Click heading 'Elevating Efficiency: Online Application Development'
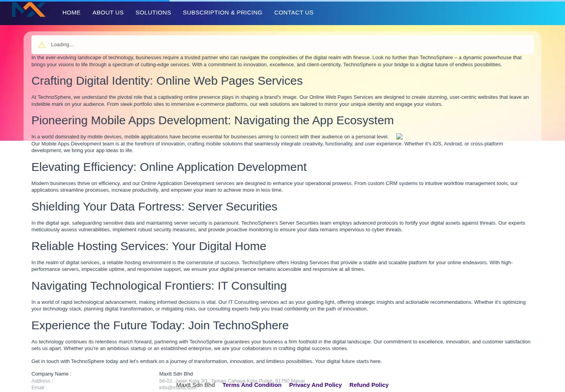This screenshot has width=565, height=392. [x=169, y=167]
